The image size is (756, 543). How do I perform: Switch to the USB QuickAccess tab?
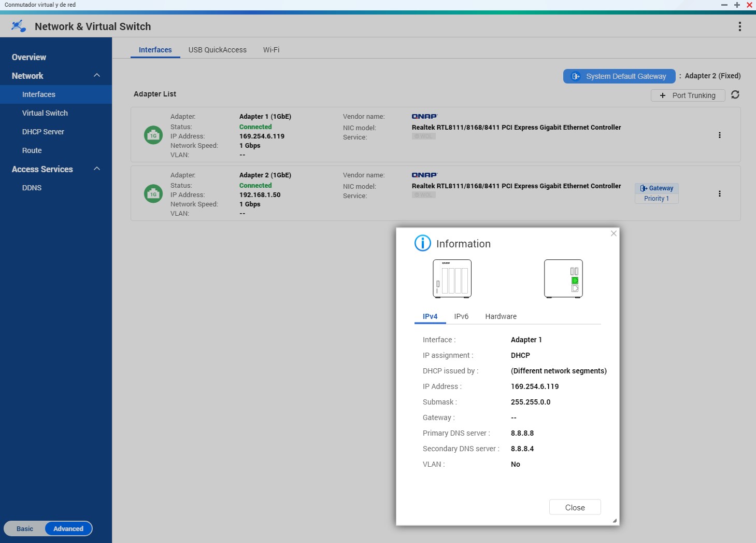point(217,50)
